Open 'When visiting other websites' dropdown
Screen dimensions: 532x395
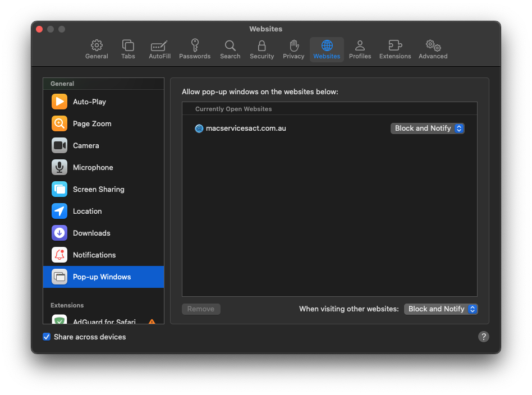[441, 309]
